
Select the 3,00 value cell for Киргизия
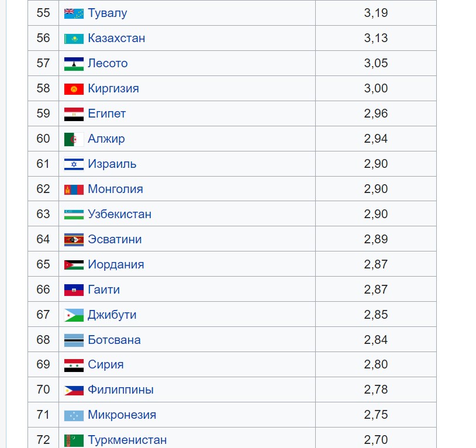[376, 88]
